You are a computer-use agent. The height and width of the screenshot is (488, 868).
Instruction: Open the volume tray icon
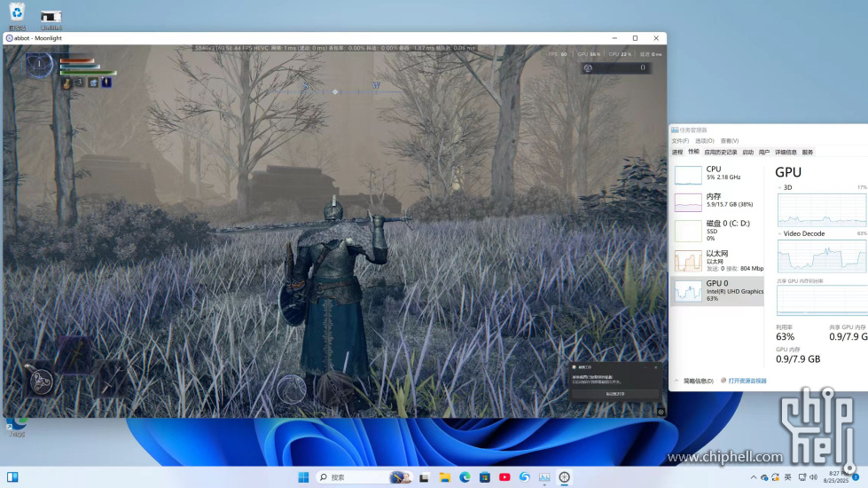pos(813,477)
